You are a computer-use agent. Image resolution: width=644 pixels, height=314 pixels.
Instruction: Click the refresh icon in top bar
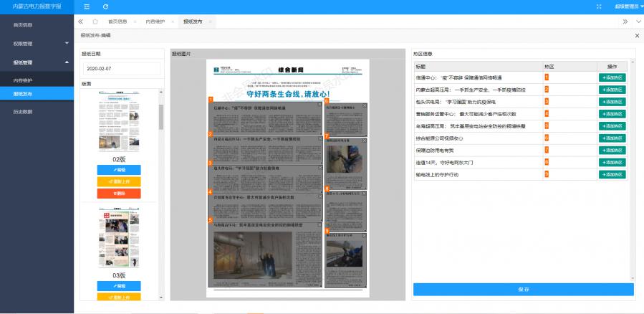pos(105,6)
